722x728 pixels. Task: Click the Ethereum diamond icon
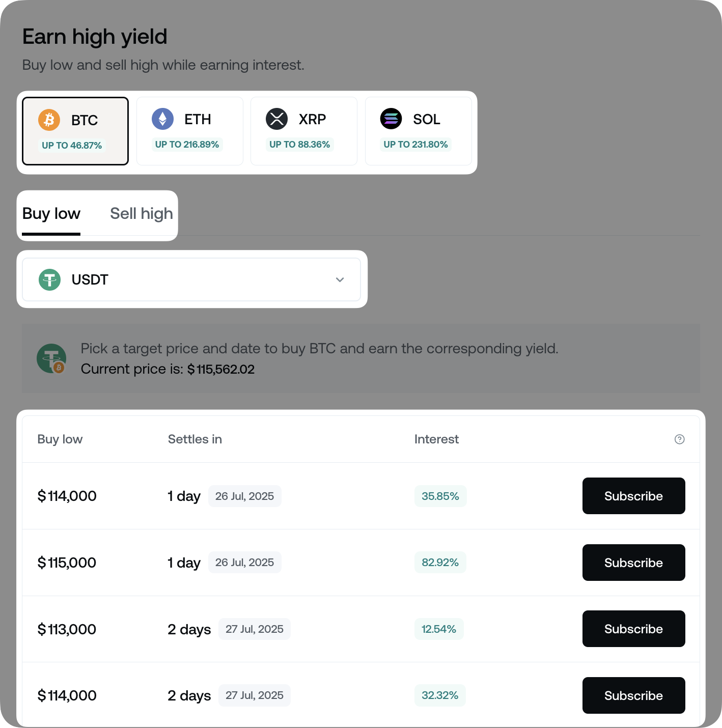[163, 119]
